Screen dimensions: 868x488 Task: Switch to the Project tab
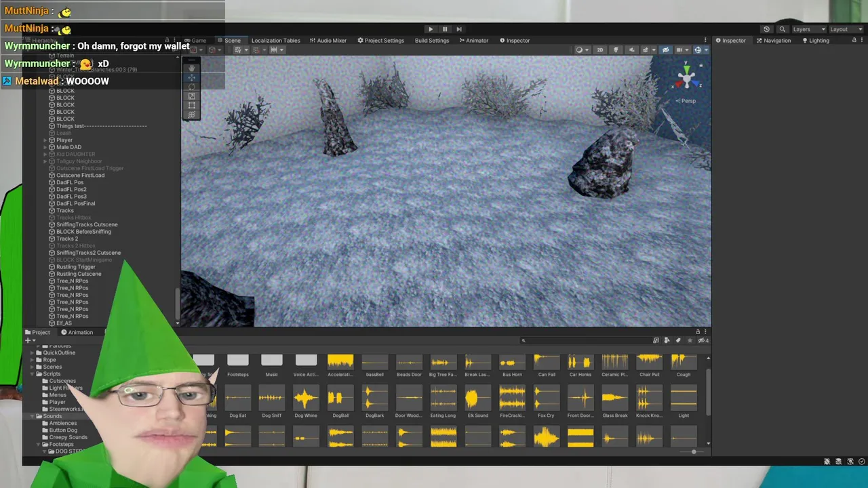pyautogui.click(x=37, y=332)
